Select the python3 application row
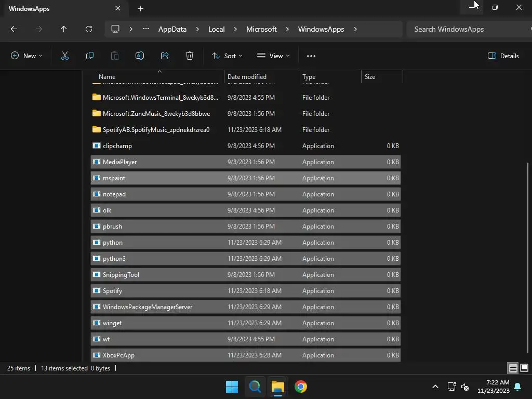 pos(246,259)
